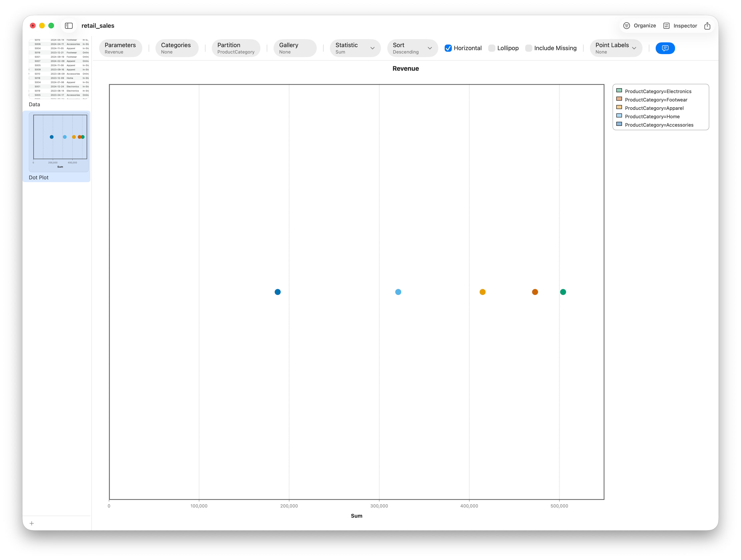741x560 pixels.
Task: Open the Parameters Revenue selector
Action: tap(120, 48)
